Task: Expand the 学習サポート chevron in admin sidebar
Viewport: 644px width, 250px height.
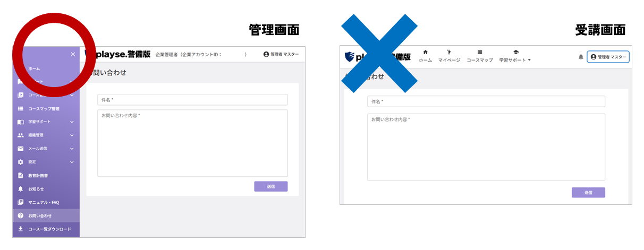Action: (x=72, y=122)
